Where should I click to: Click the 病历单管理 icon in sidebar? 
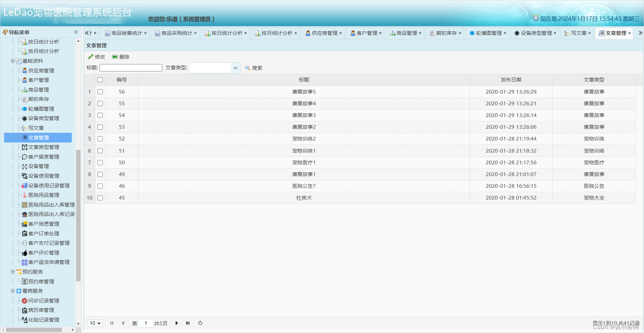coord(24,310)
